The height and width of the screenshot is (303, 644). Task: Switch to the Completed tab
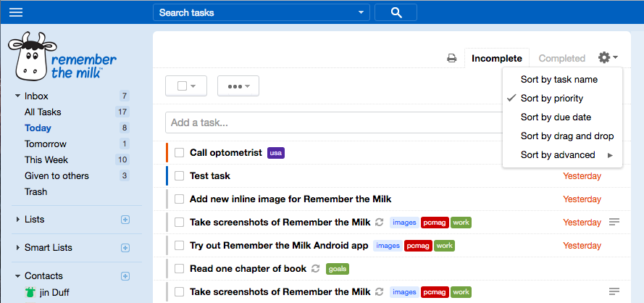pyautogui.click(x=561, y=59)
